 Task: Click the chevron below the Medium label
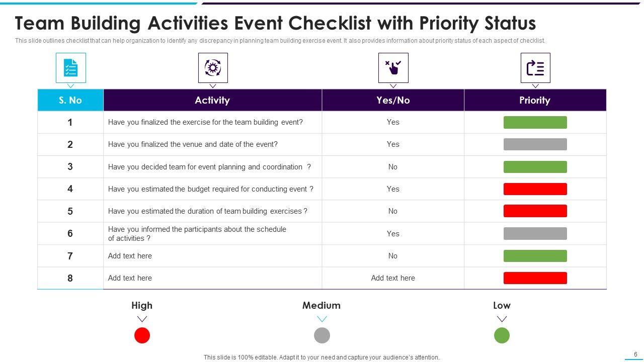point(322,319)
